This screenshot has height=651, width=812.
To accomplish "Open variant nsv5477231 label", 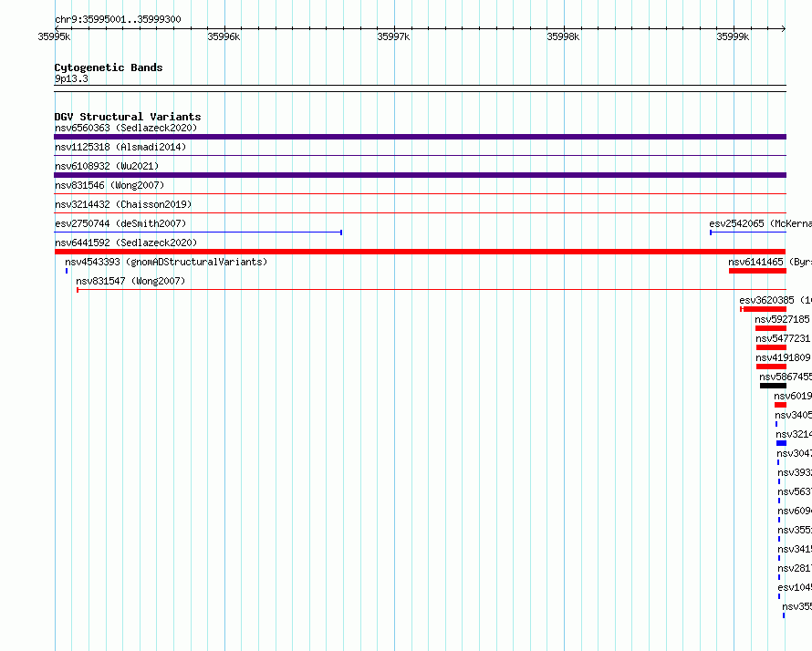I will coord(784,338).
